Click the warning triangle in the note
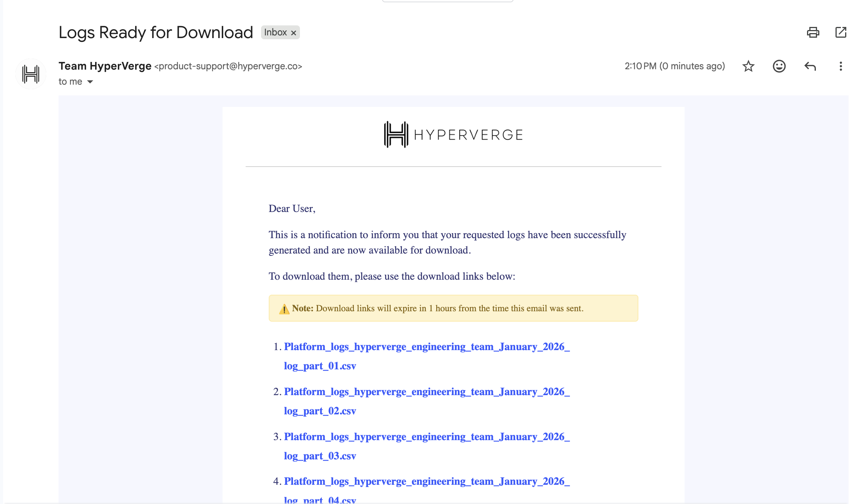864x504 pixels. click(x=283, y=308)
